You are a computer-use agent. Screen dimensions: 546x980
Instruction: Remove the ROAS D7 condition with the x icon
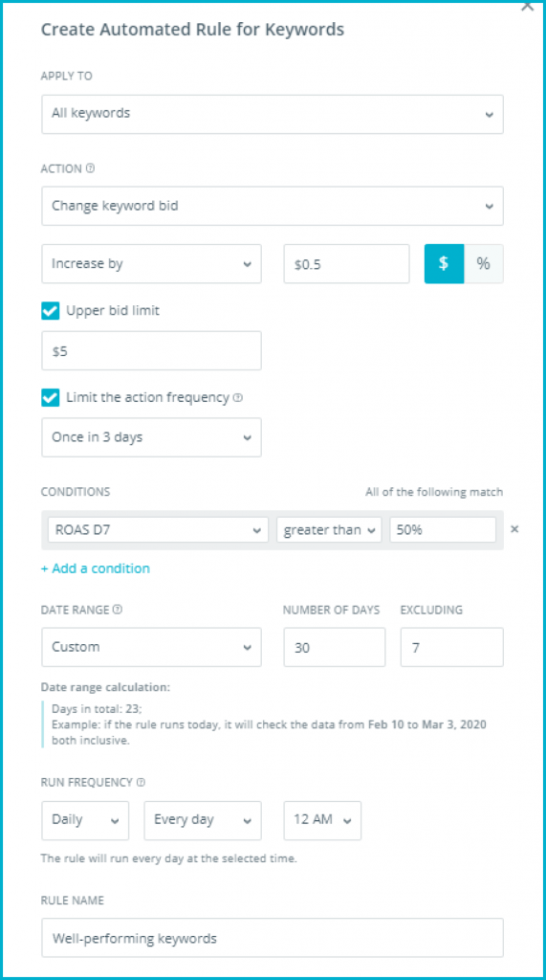pos(514,529)
